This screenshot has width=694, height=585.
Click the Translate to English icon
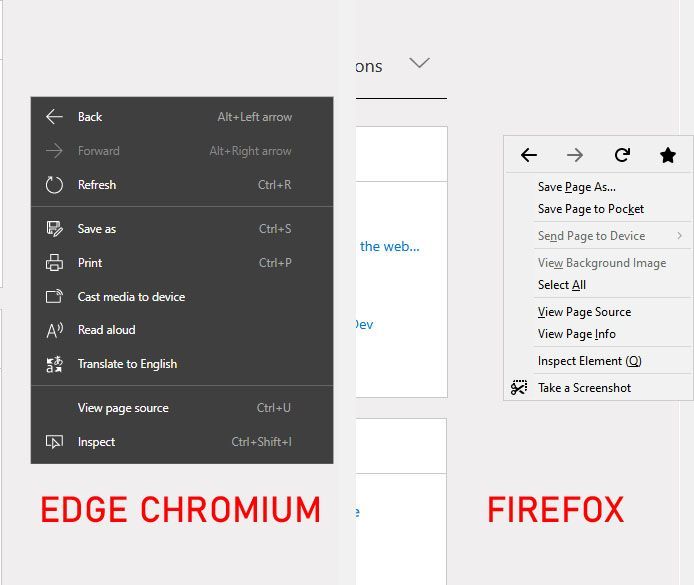tap(54, 364)
